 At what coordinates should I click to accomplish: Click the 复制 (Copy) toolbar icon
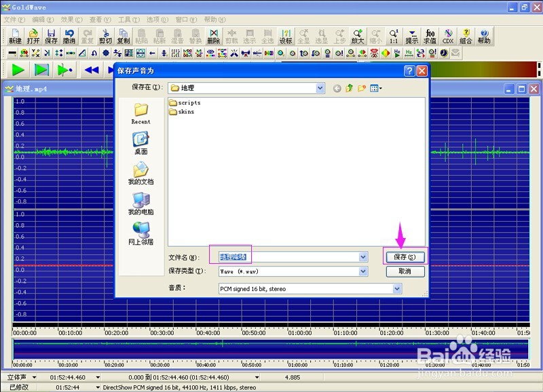pos(124,37)
